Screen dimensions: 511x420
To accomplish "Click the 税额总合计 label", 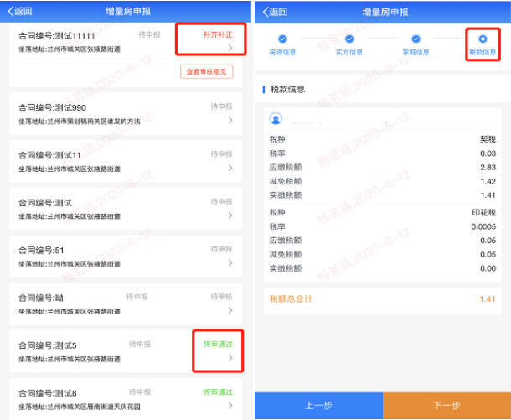I will point(291,299).
